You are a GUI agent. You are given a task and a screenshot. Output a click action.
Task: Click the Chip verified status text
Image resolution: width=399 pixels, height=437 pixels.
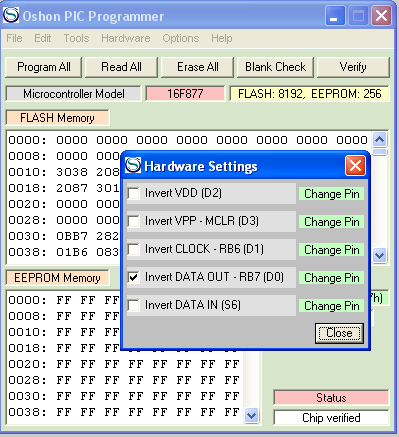[331, 418]
